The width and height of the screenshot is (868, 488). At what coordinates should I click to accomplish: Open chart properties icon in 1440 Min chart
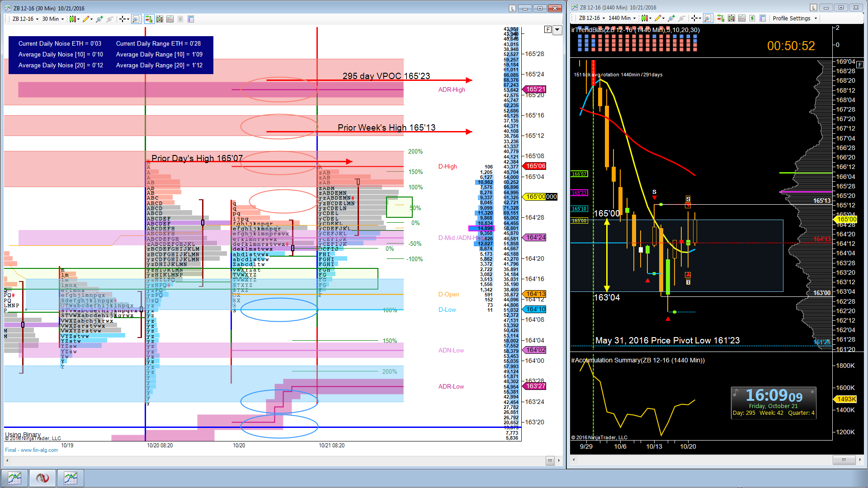(763, 18)
